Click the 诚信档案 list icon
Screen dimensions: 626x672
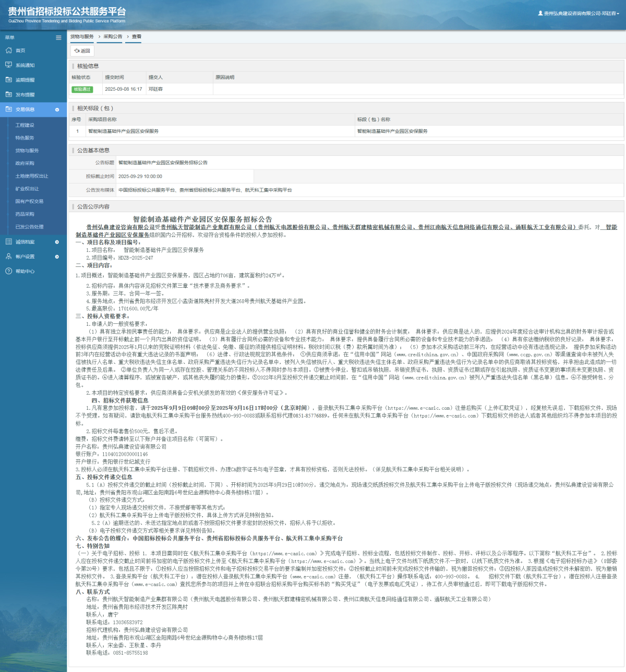click(8, 242)
